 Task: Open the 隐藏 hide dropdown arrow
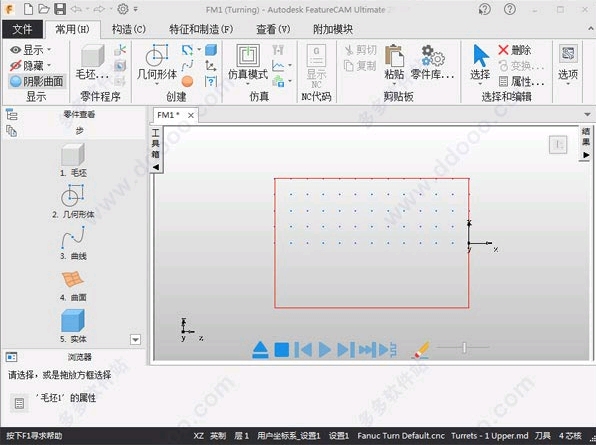click(x=49, y=65)
